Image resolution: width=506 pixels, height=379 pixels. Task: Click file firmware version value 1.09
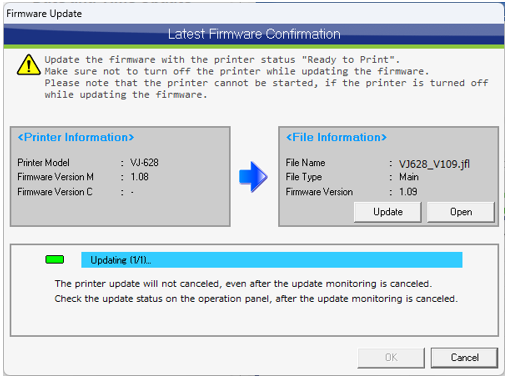point(408,192)
